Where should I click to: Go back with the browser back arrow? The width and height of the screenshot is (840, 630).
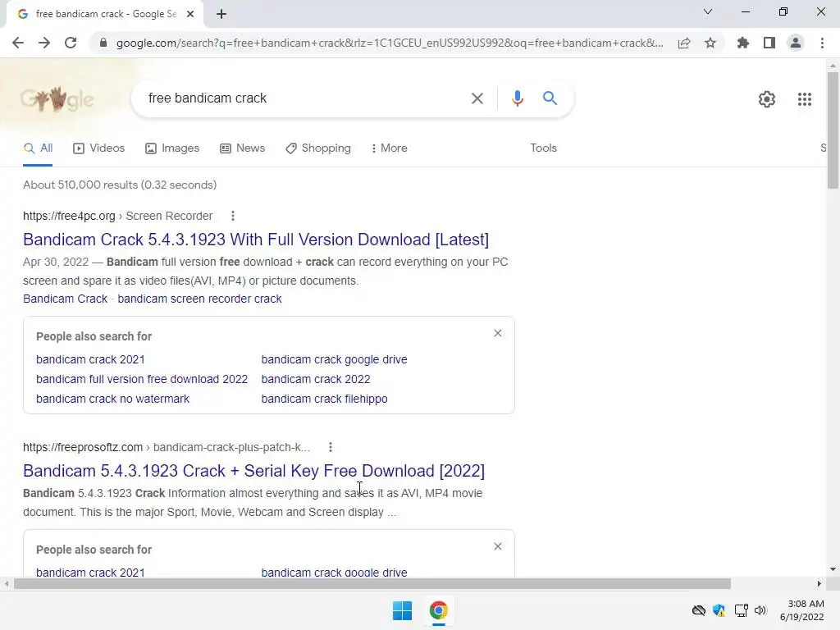pyautogui.click(x=18, y=43)
